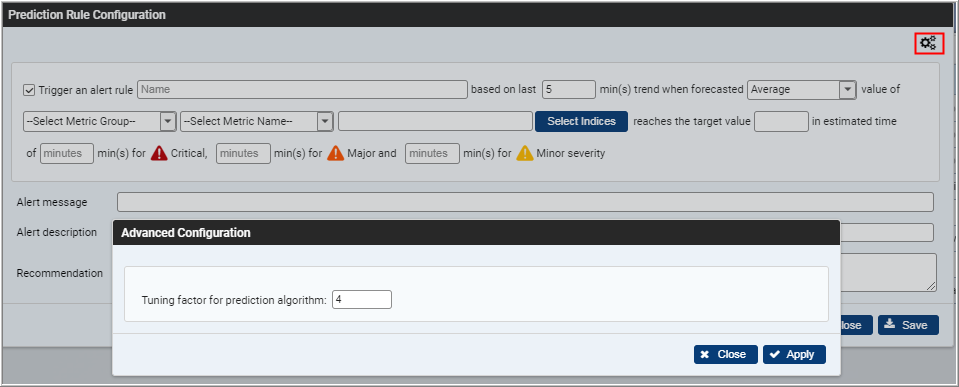Click the red Critical severity warning icon
959x387 pixels.
(159, 153)
